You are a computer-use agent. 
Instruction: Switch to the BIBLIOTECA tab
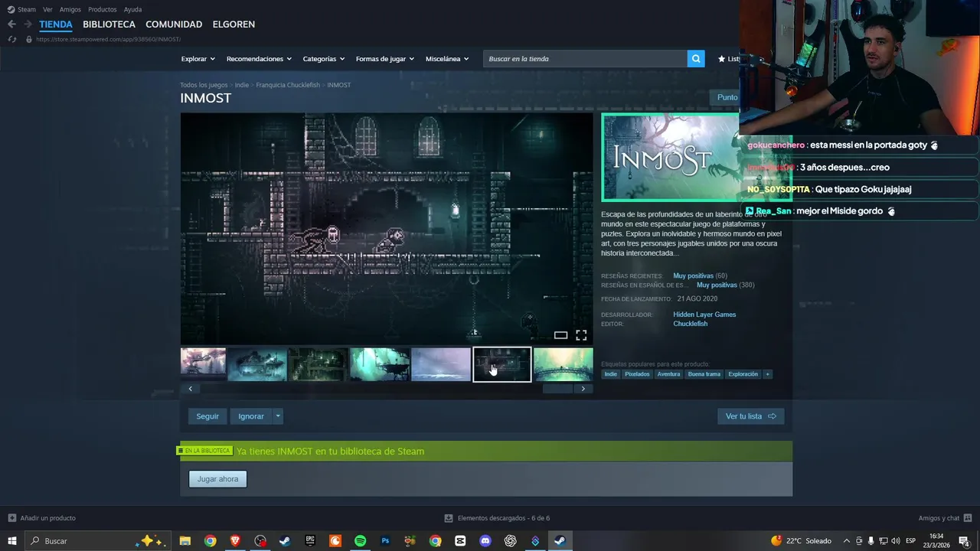(x=109, y=24)
